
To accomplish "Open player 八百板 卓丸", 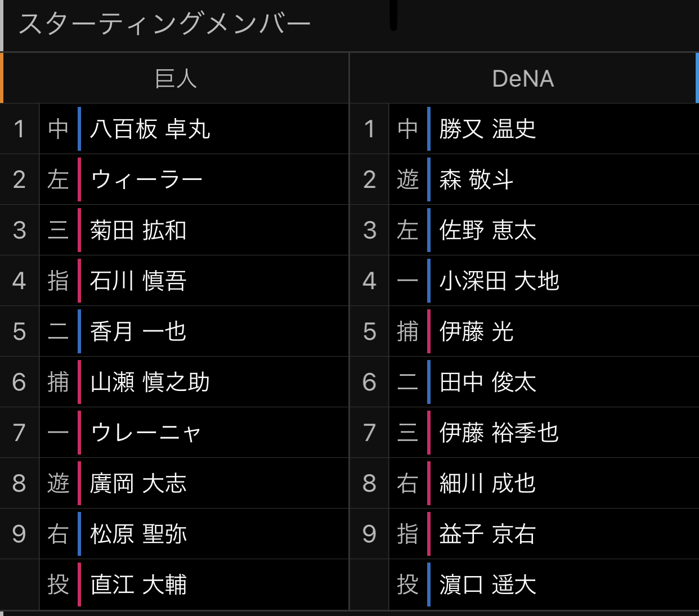I will [x=150, y=129].
